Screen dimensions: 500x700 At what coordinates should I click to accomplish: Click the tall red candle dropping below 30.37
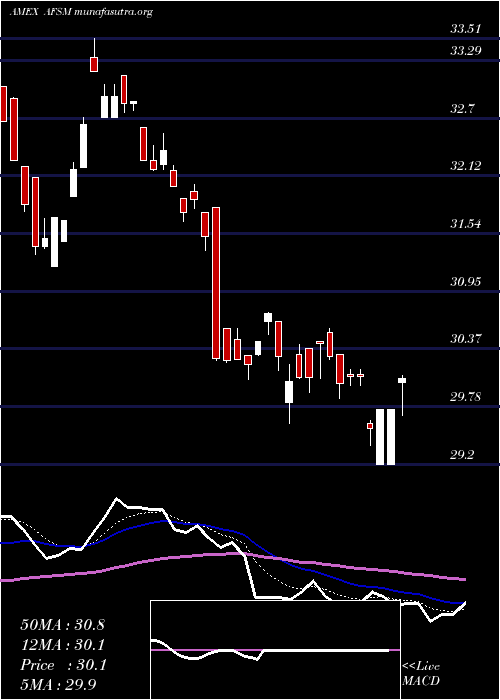(x=216, y=283)
